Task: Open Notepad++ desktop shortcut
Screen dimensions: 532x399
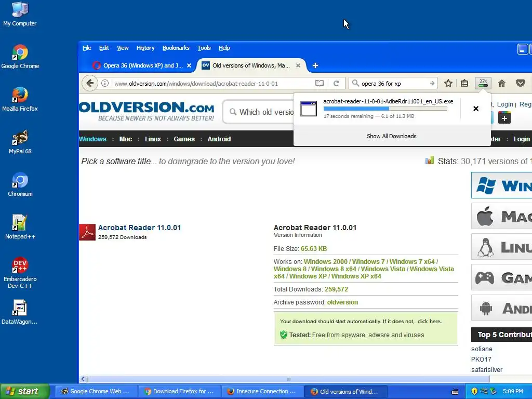Action: pos(20,227)
